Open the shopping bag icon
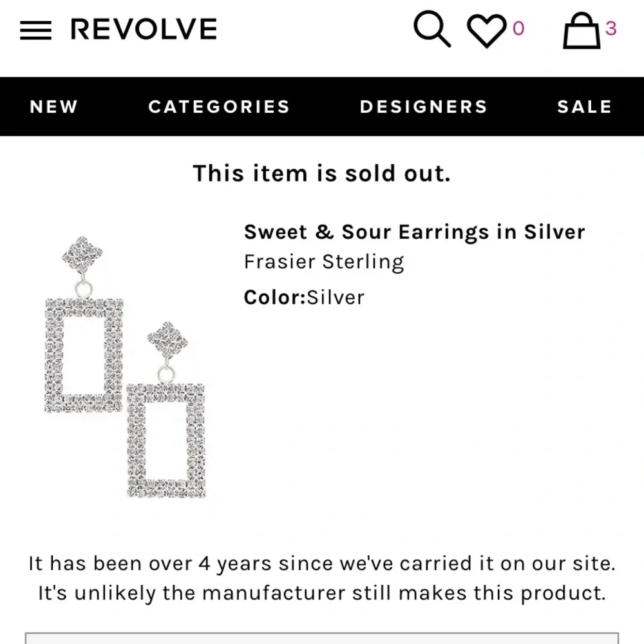The image size is (644, 644). point(582,30)
